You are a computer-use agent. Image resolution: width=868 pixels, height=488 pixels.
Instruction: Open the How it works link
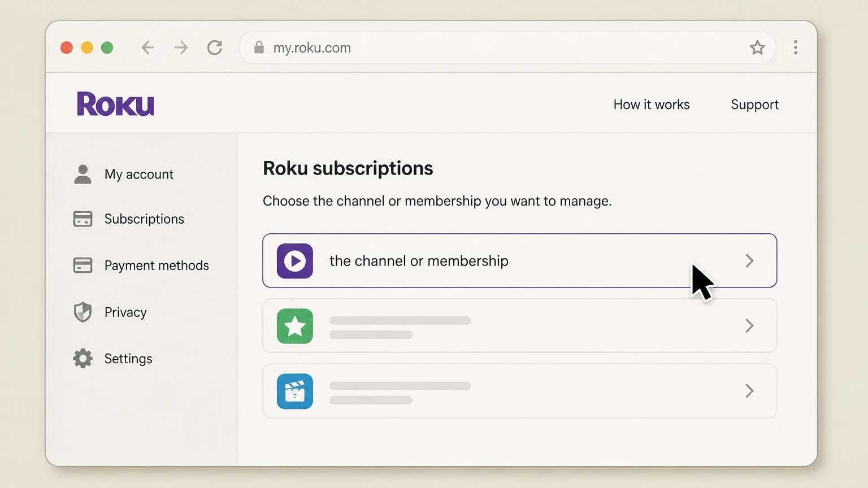pyautogui.click(x=652, y=104)
